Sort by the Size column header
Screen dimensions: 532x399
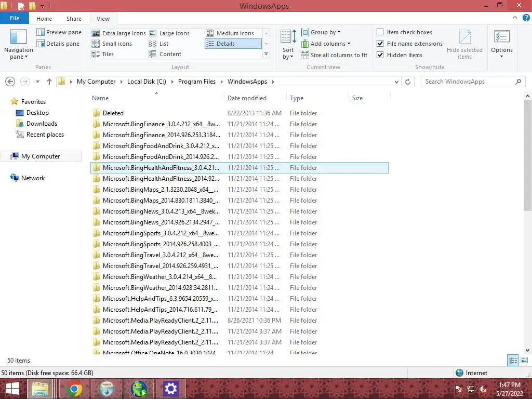click(x=369, y=98)
